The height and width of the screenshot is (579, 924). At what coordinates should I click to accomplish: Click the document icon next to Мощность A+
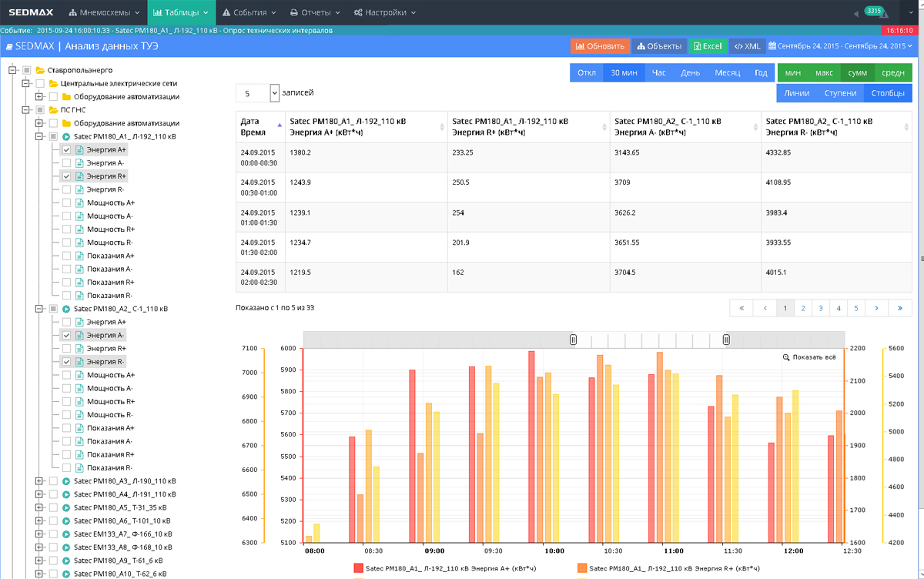(79, 203)
